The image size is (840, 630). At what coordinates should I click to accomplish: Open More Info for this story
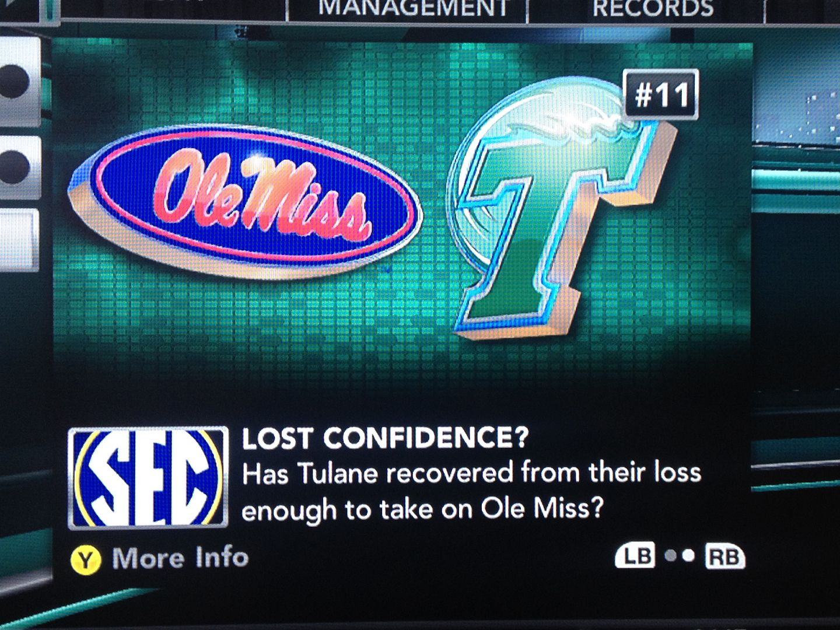(x=180, y=558)
